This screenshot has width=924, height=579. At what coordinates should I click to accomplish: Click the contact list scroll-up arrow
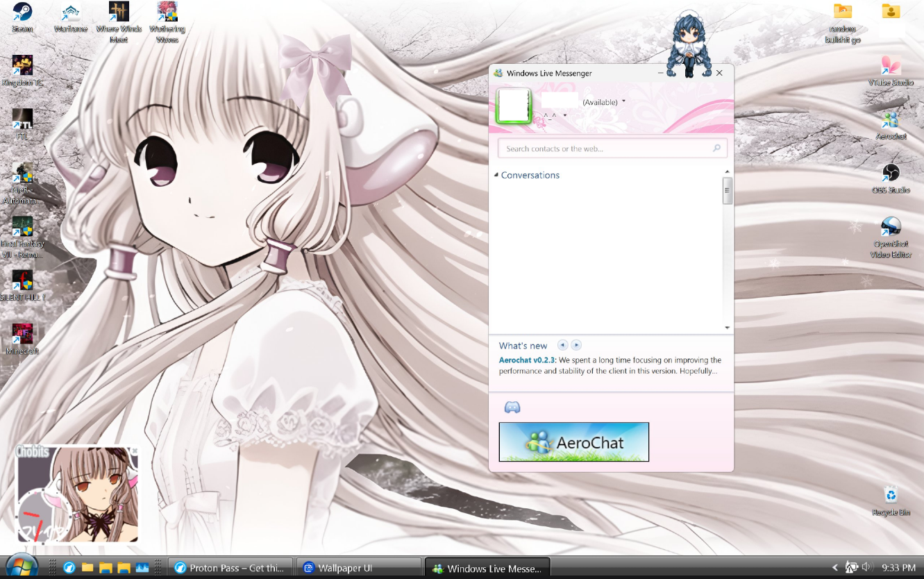[728, 171]
